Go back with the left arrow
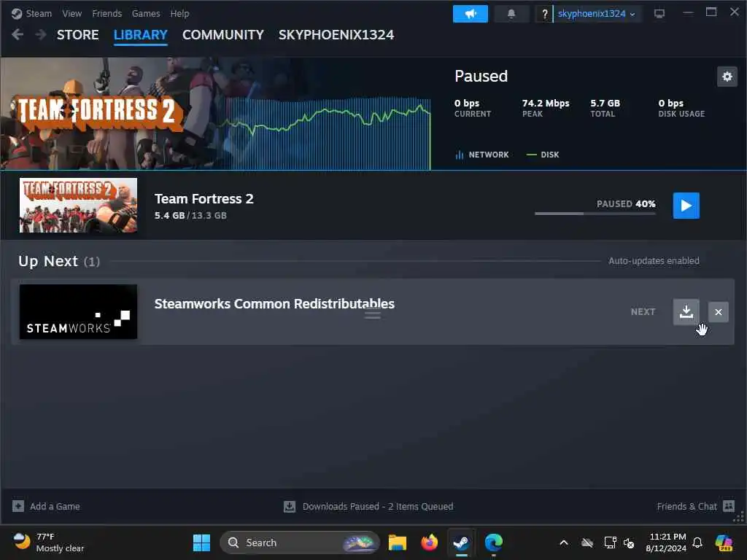The height and width of the screenshot is (560, 747). pos(18,35)
